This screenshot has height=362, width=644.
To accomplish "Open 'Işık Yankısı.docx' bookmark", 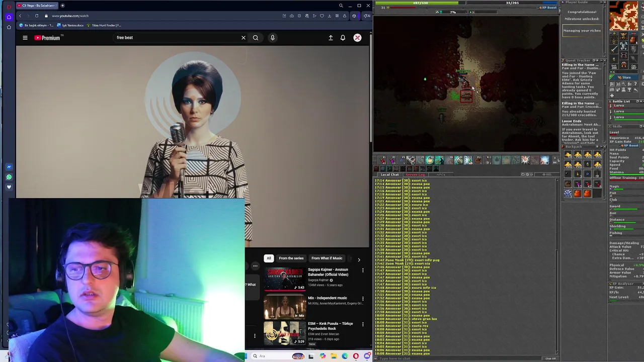I will 70,25.
